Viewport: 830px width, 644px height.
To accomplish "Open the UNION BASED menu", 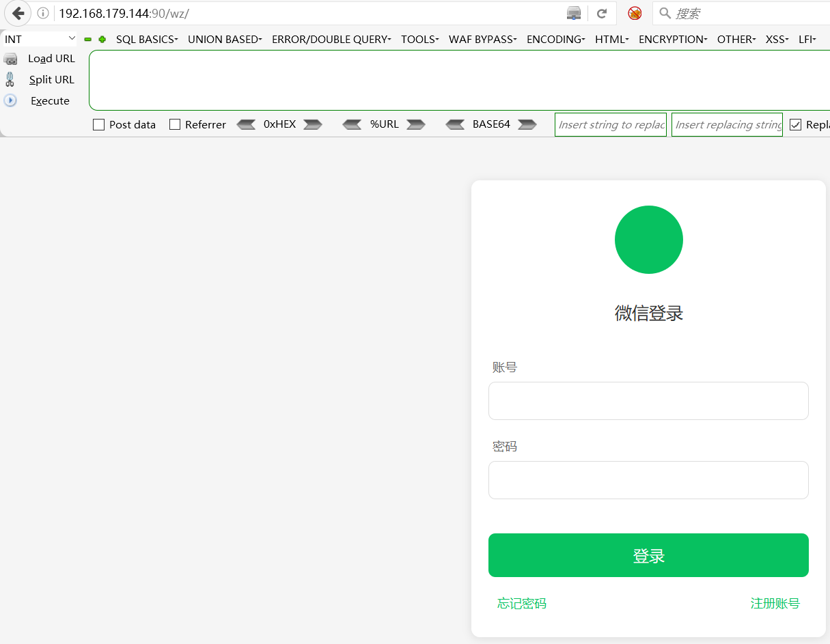I will [225, 39].
